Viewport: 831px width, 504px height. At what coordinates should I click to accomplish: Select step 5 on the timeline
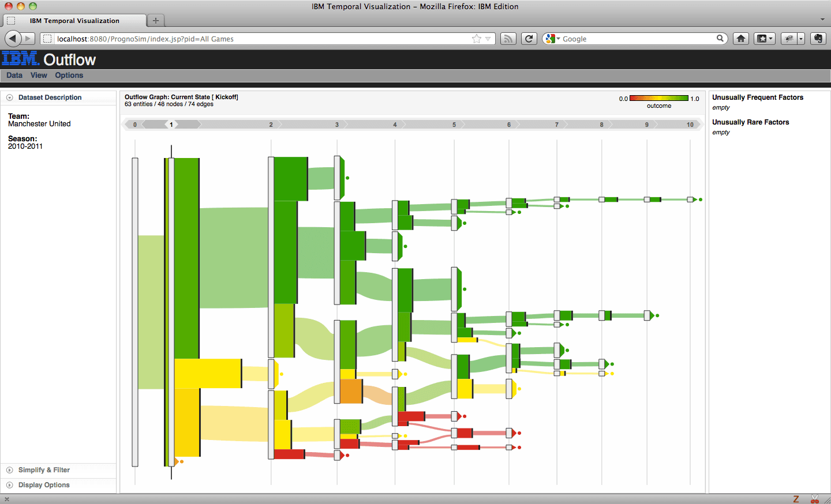point(454,125)
